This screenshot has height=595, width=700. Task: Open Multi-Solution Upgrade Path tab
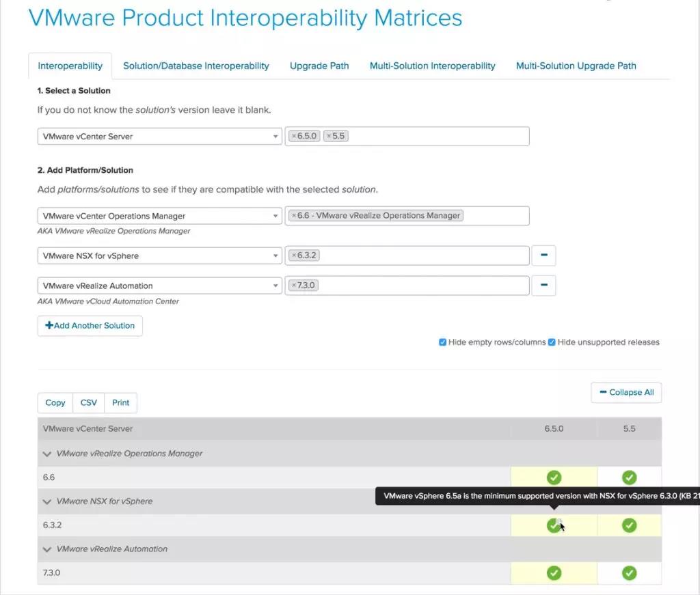tap(576, 66)
